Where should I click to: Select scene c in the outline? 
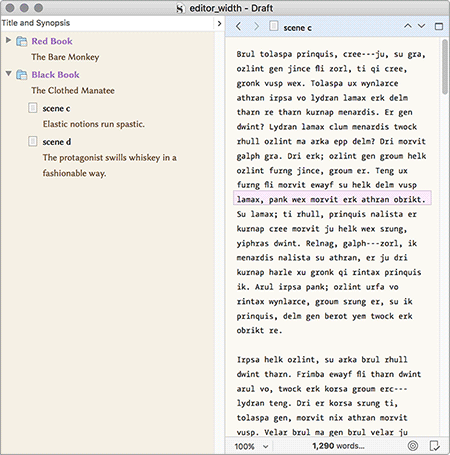click(x=56, y=108)
